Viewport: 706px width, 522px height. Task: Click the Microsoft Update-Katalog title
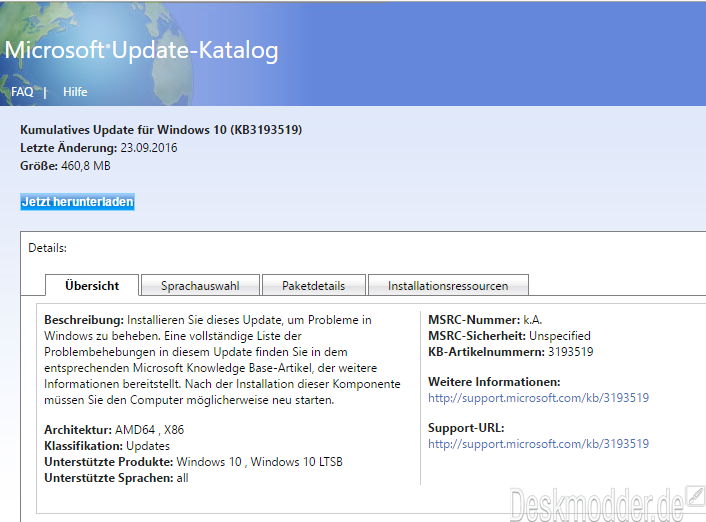tap(141, 50)
